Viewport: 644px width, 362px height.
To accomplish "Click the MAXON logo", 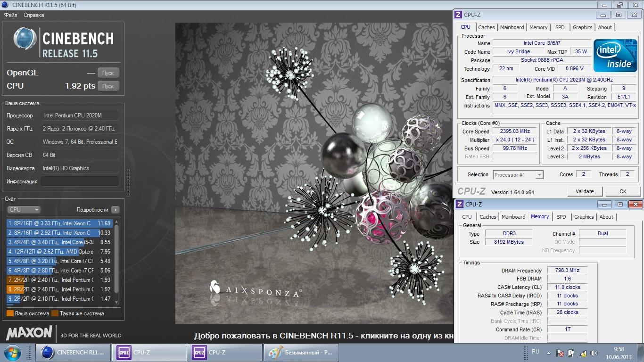I will [29, 333].
